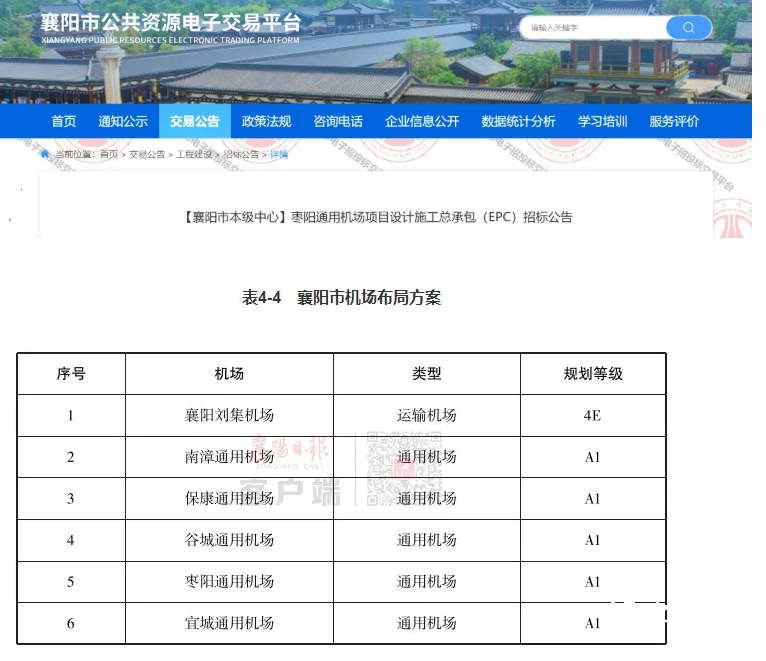Viewport: 766px width, 661px height.
Task: Click the 机场 column header
Action: coord(229,374)
